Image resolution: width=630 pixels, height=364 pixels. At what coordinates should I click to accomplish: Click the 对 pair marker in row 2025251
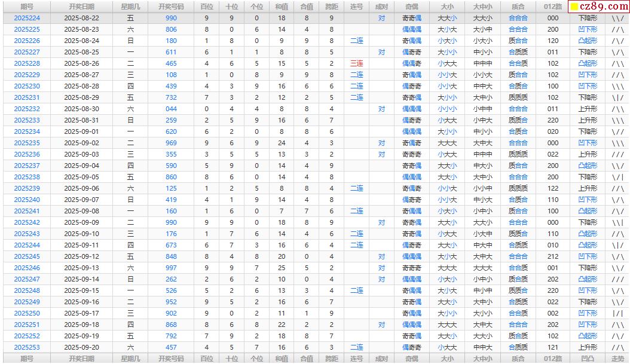pos(382,325)
